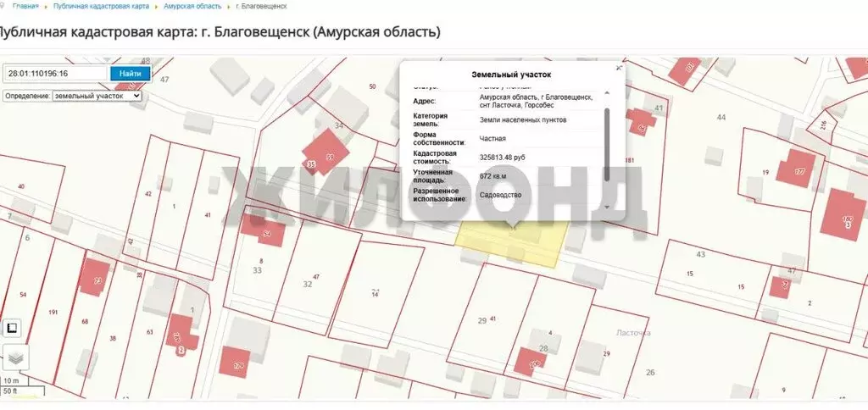The image size is (868, 410).
Task: Click the Земельный участок popup title
Action: click(x=511, y=75)
